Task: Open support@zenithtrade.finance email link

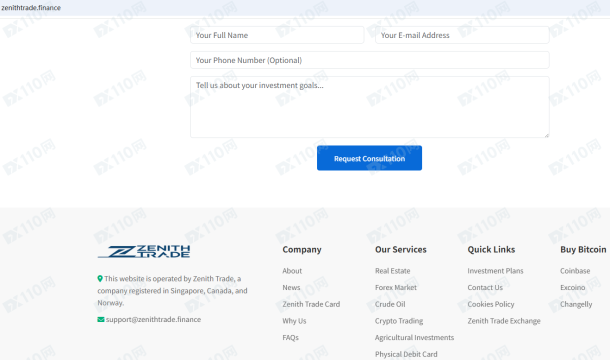Action: click(153, 320)
